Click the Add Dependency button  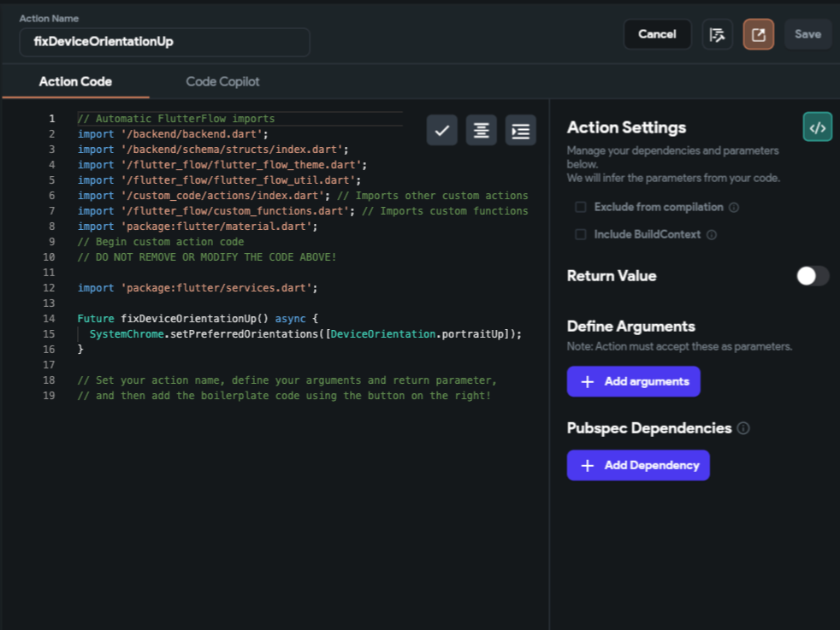click(638, 465)
